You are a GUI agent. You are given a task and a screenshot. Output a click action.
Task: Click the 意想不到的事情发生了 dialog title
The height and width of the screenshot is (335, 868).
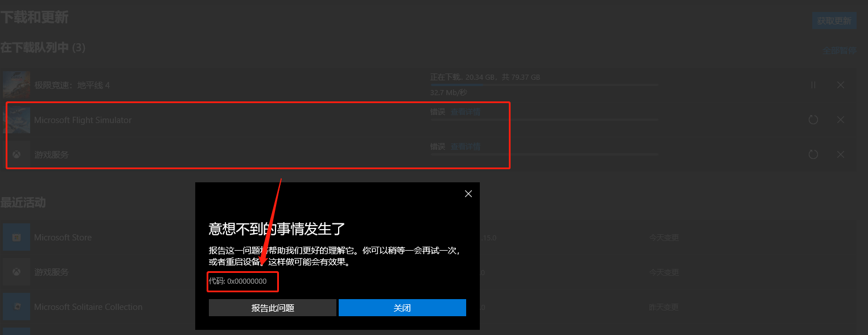pyautogui.click(x=277, y=229)
